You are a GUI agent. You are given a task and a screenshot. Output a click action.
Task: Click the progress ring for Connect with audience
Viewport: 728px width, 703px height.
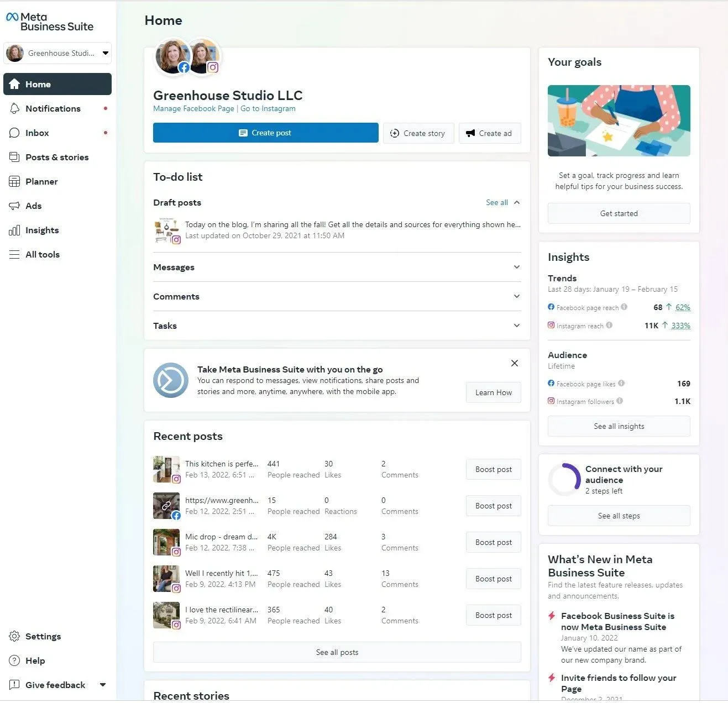[564, 479]
